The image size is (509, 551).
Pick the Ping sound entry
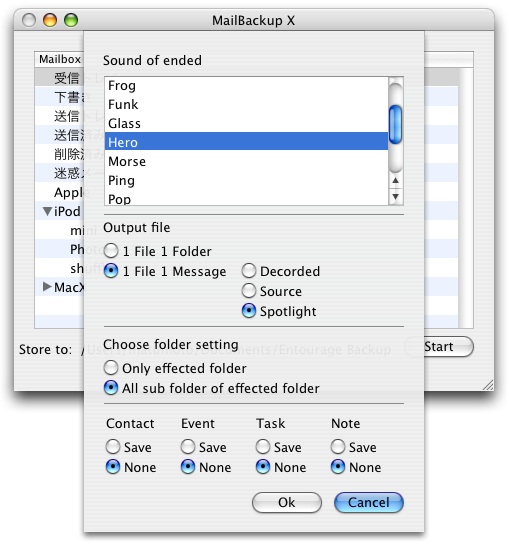tap(246, 180)
